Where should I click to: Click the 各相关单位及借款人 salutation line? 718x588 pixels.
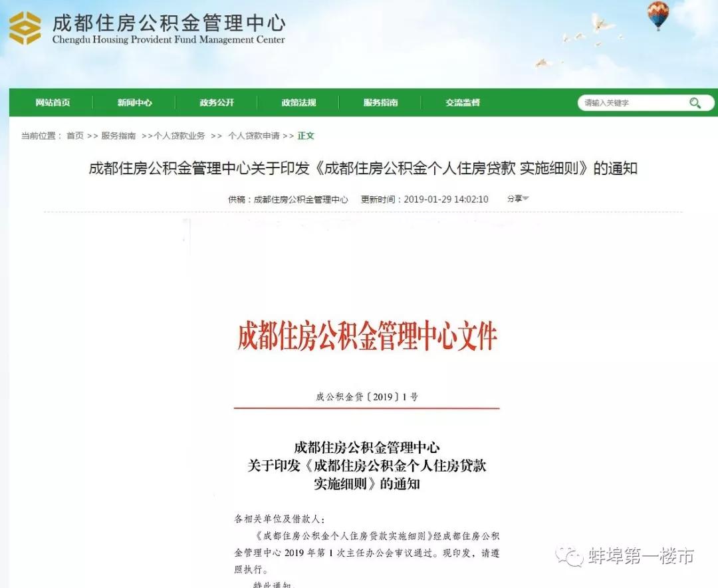tap(279, 519)
